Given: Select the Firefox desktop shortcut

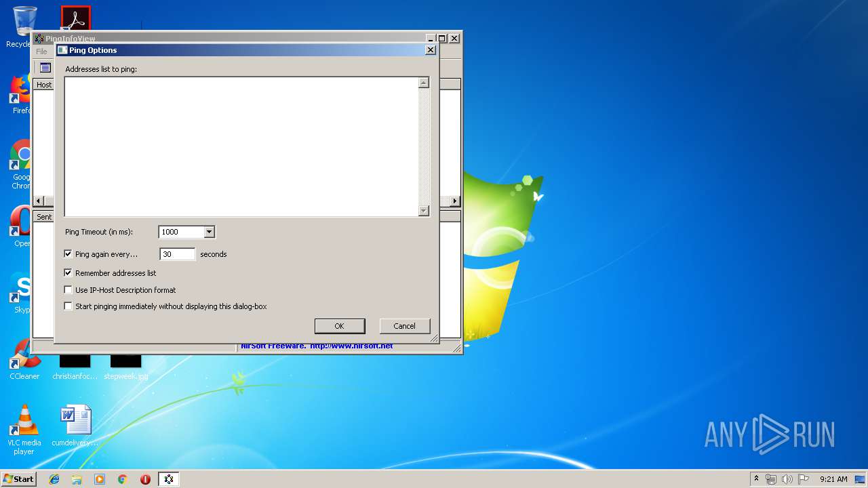Looking at the screenshot, I should [x=22, y=94].
